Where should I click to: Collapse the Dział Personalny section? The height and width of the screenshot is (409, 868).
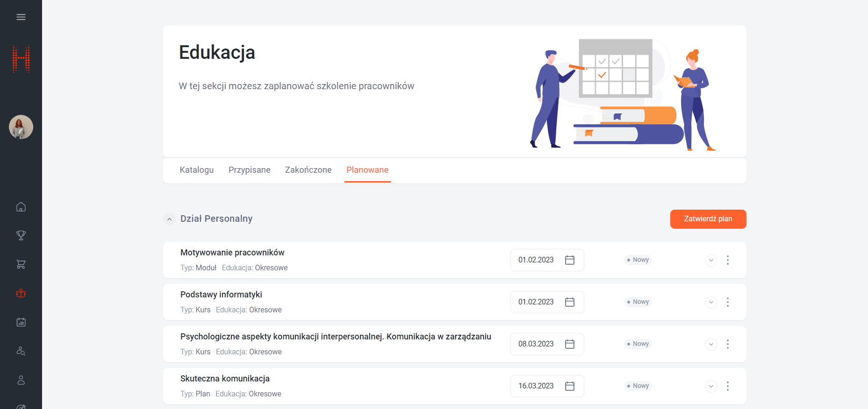(x=170, y=219)
